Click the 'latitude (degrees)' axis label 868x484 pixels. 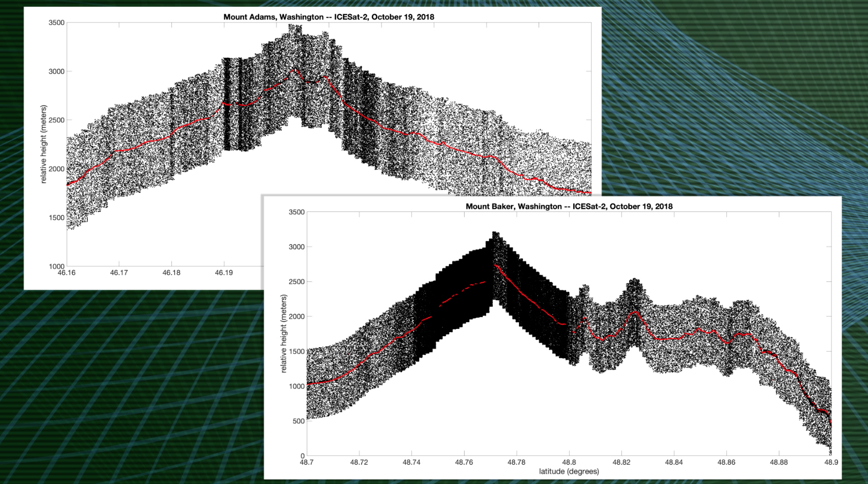569,471
